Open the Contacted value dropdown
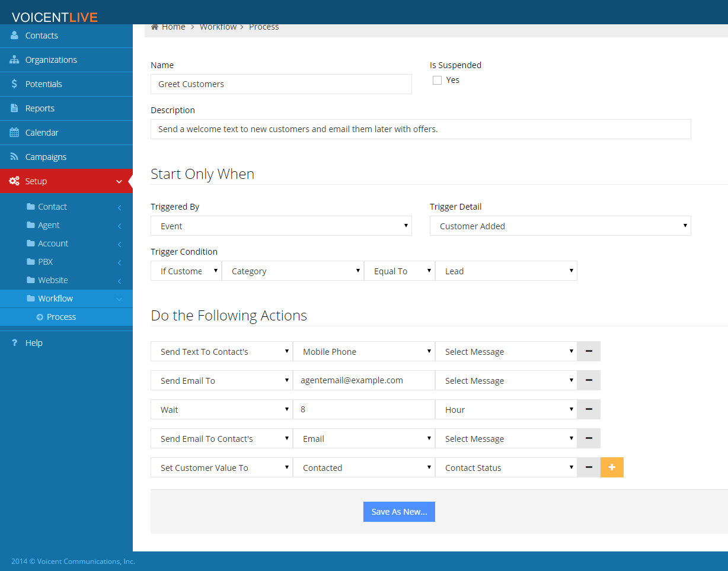The height and width of the screenshot is (571, 728). (x=364, y=467)
